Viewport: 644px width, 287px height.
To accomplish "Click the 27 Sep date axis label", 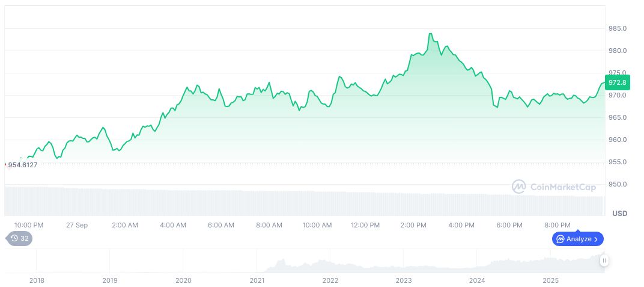I will (x=77, y=225).
